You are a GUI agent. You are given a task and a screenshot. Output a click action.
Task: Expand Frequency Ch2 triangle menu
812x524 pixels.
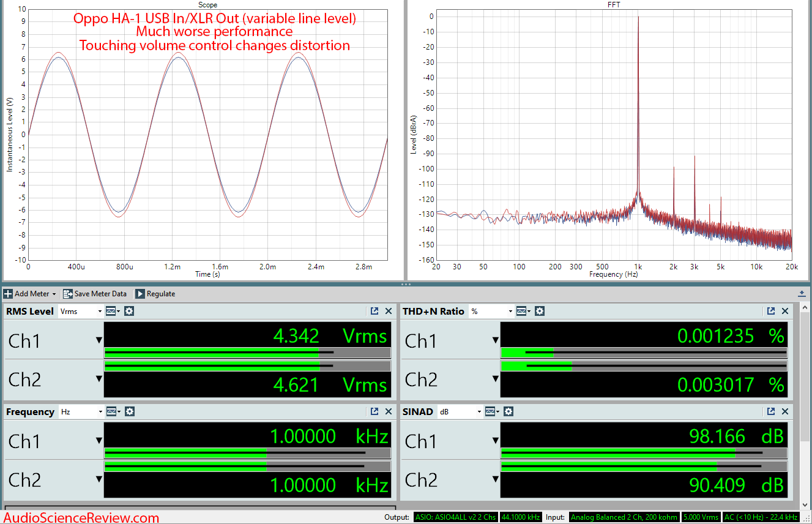pyautogui.click(x=99, y=480)
